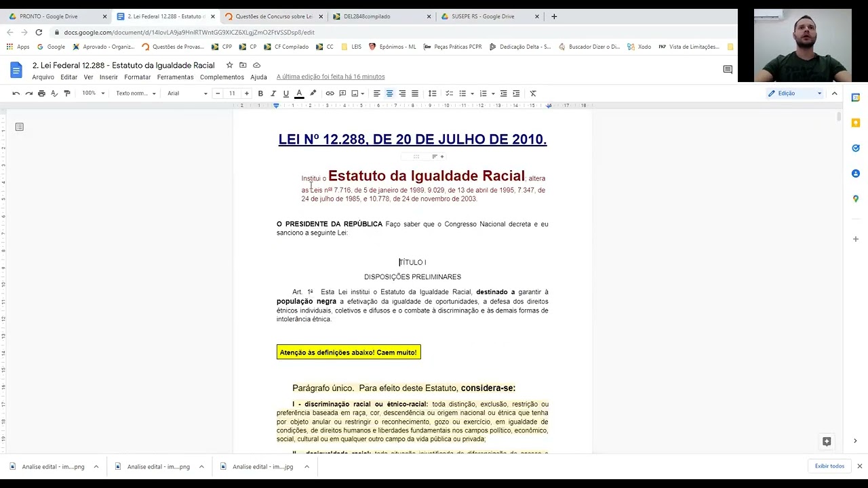Open Google Tasks in the side panel

[x=856, y=148]
